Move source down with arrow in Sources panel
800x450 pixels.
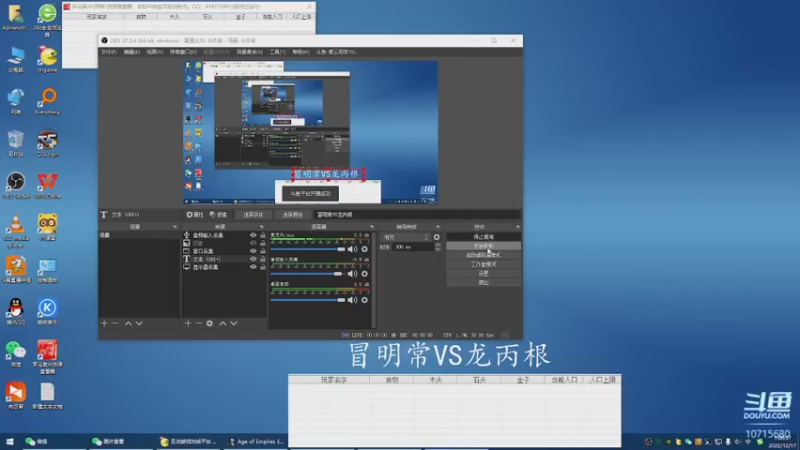tap(234, 323)
